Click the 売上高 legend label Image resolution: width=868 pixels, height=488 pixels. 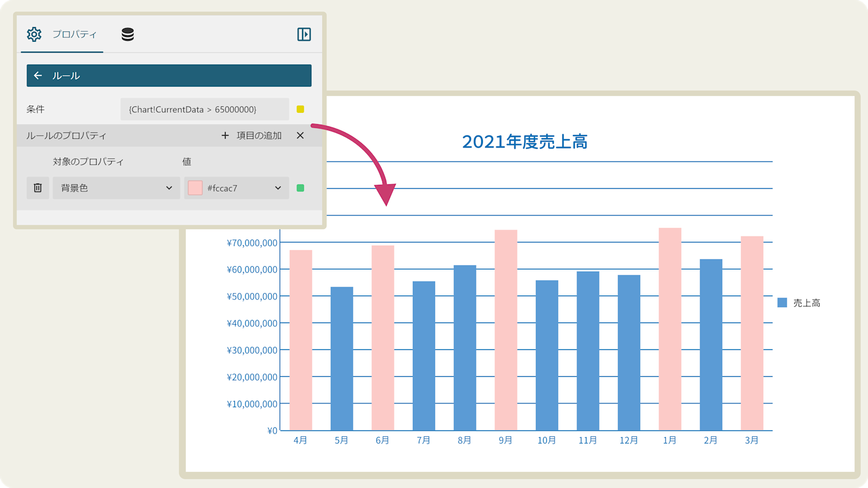807,303
